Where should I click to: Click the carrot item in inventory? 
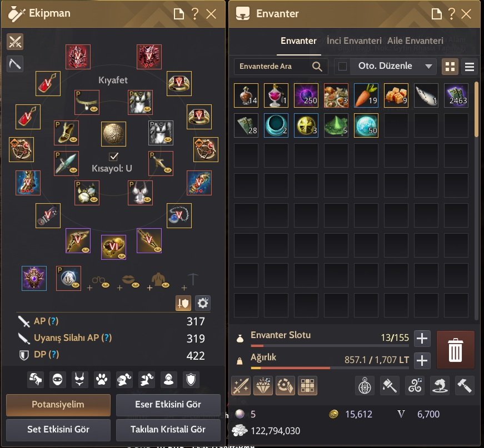366,95
